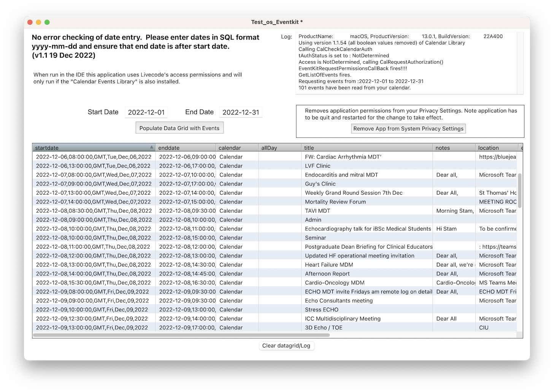Select the TAVI MDT event row
The width and height of the screenshot is (554, 392).
click(317, 211)
